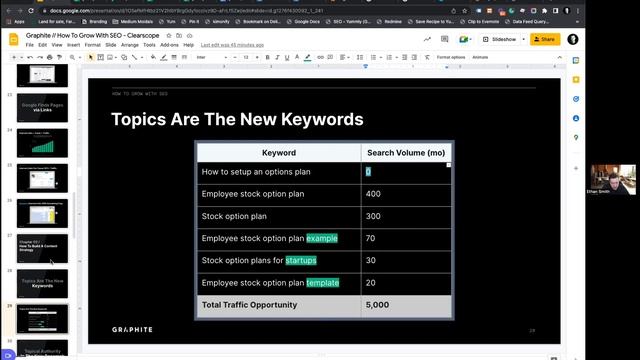The height and width of the screenshot is (360, 640).
Task: Open the Tasks side panel
Action: [576, 99]
